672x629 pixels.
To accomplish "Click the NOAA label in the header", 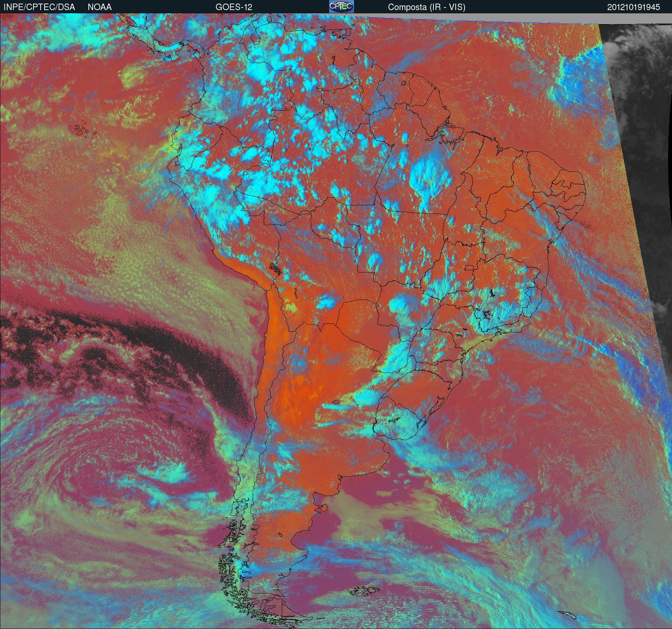I will point(100,7).
